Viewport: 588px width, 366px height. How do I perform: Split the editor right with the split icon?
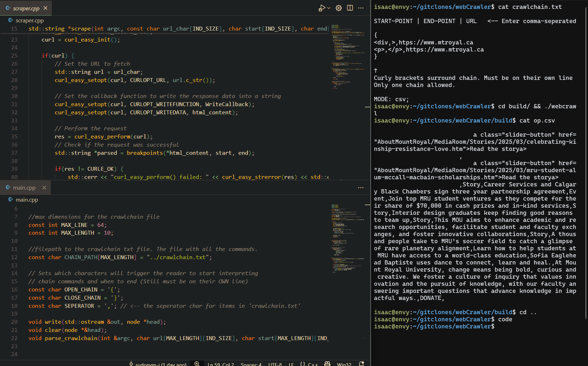pos(350,8)
